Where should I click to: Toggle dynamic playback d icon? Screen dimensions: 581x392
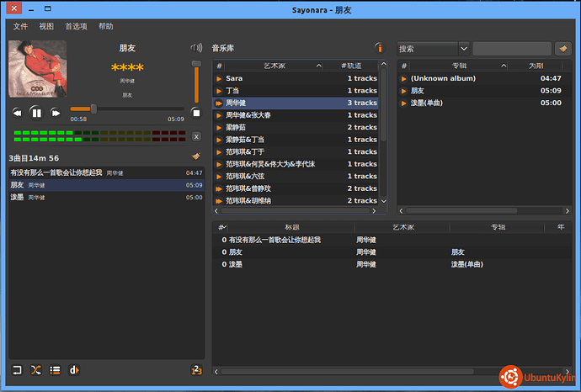pos(74,370)
